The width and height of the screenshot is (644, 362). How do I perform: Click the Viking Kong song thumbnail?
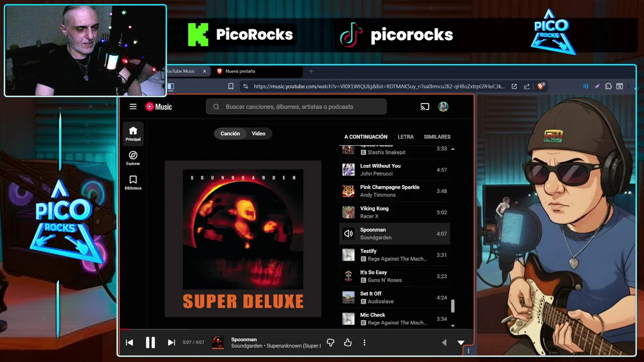(348, 212)
